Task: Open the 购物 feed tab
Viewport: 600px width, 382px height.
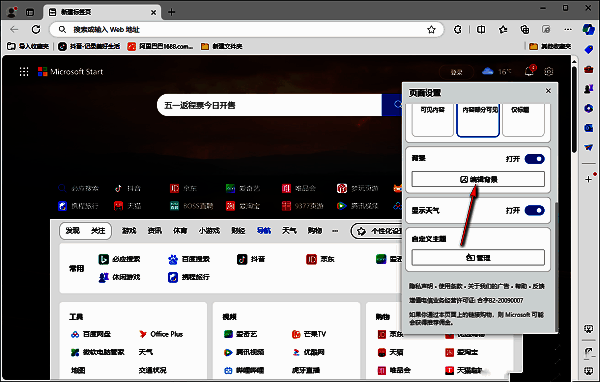Action: [315, 231]
